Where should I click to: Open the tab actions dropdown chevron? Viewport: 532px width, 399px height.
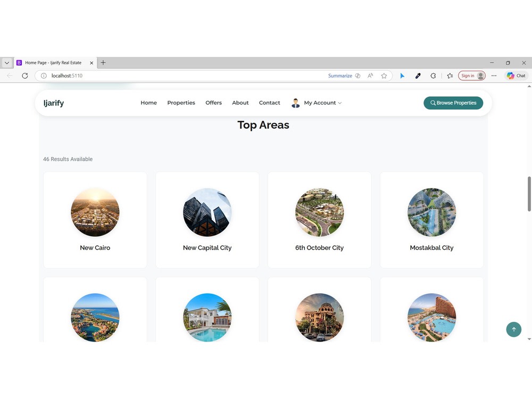click(7, 63)
